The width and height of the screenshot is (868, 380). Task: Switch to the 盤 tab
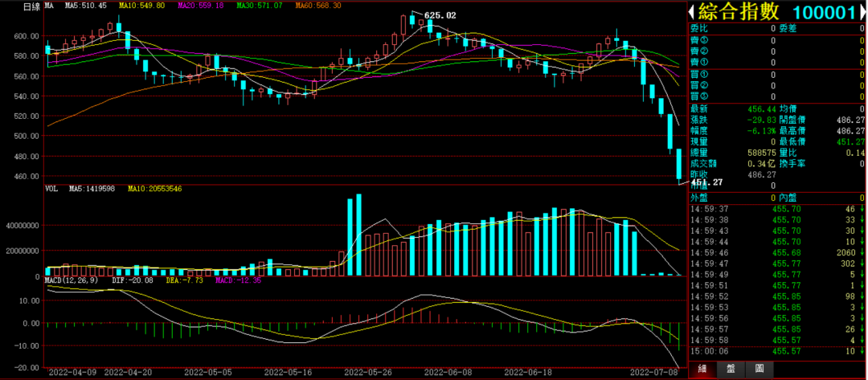click(731, 369)
